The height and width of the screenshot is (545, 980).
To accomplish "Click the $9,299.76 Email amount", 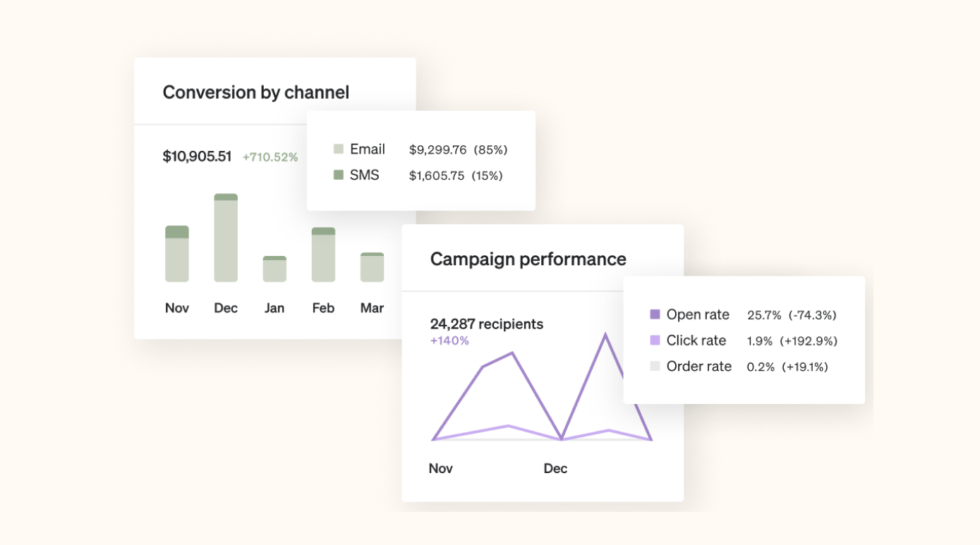I will point(438,150).
